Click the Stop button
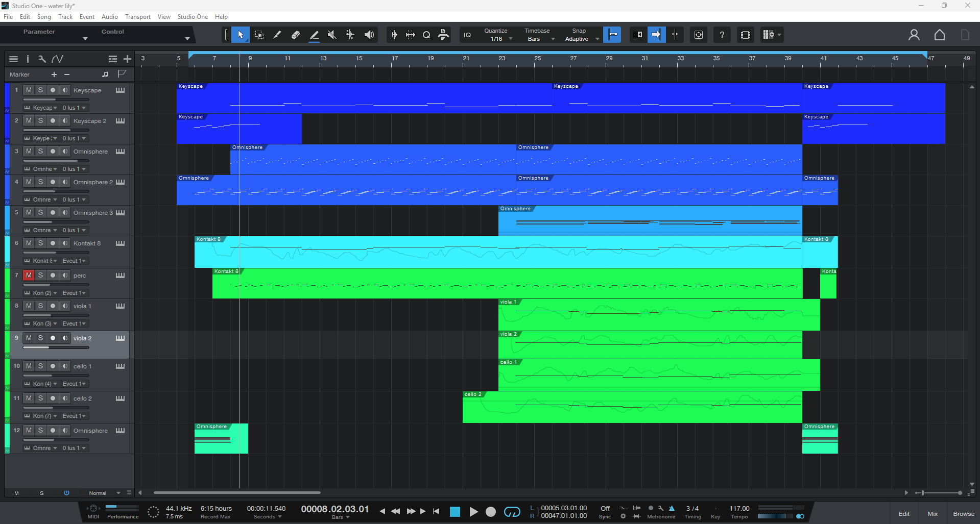980x524 pixels. coord(455,512)
